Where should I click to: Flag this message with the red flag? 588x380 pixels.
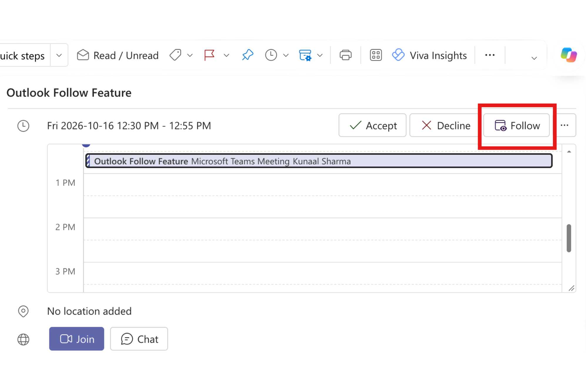coord(209,55)
